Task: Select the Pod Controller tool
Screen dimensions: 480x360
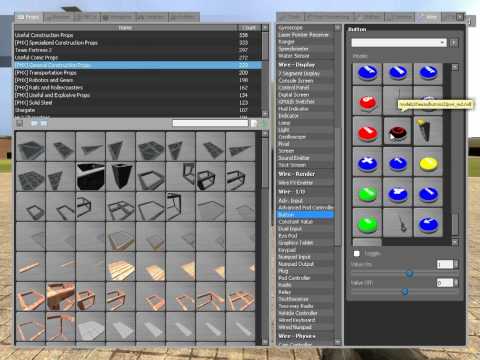Action: coord(305,278)
